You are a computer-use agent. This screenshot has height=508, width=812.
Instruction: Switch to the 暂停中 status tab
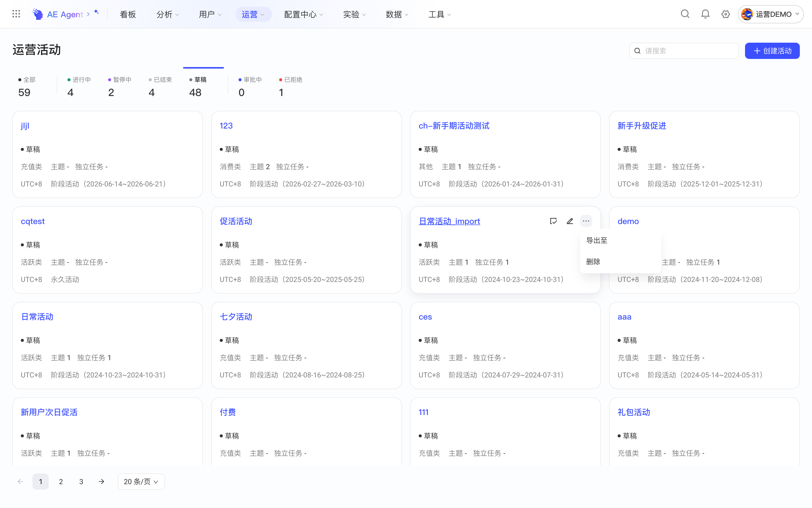coord(120,87)
